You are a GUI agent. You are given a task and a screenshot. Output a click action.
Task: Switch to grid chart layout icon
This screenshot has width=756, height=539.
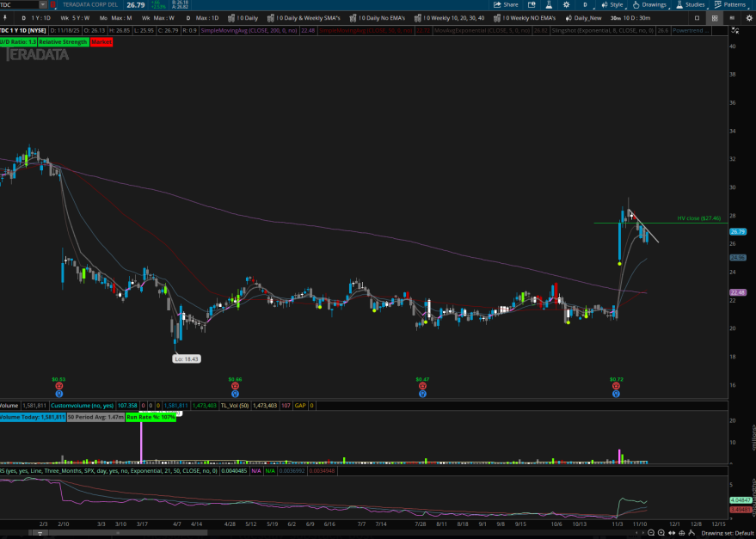coord(715,18)
